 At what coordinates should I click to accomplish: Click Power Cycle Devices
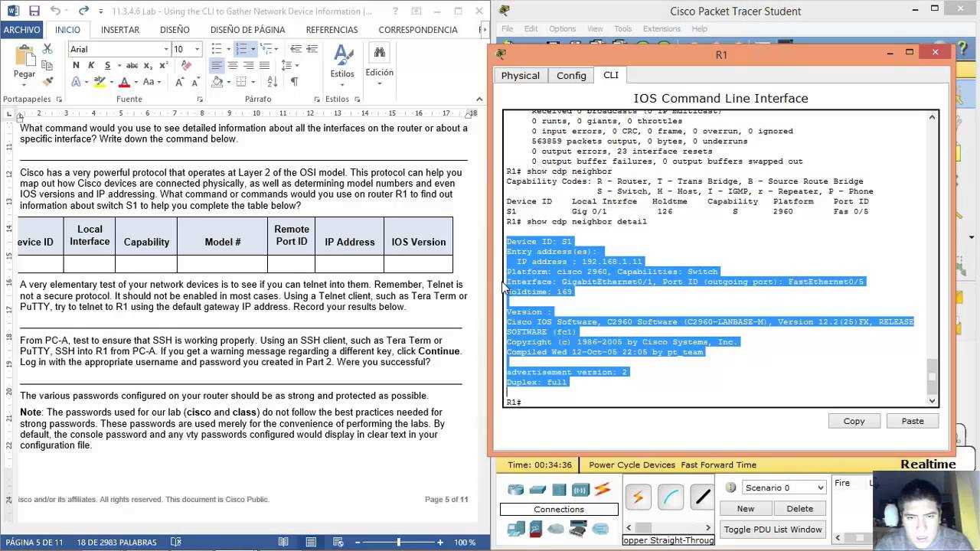(x=632, y=465)
